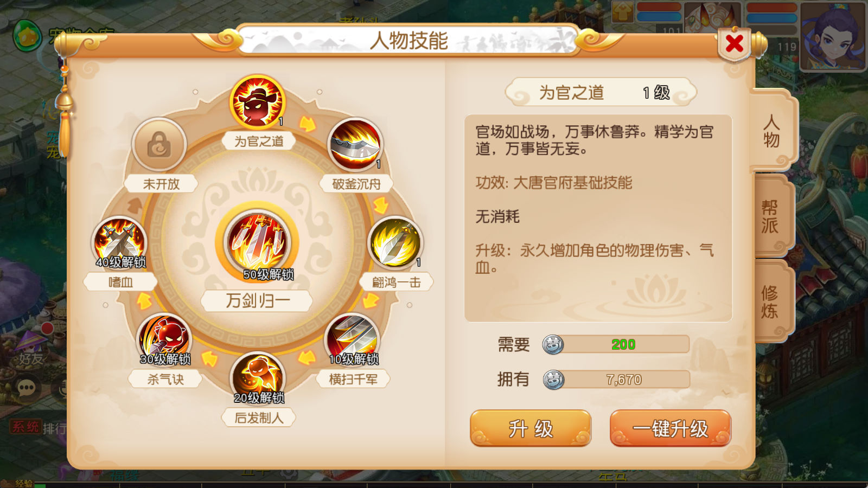Tap the 杀气诀 skill icon
The width and height of the screenshot is (868, 488).
tap(164, 339)
